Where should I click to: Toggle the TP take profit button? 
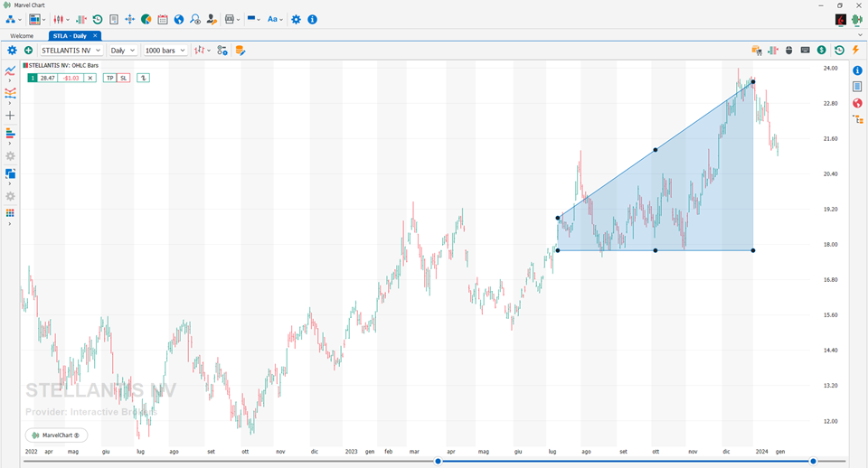pos(109,78)
